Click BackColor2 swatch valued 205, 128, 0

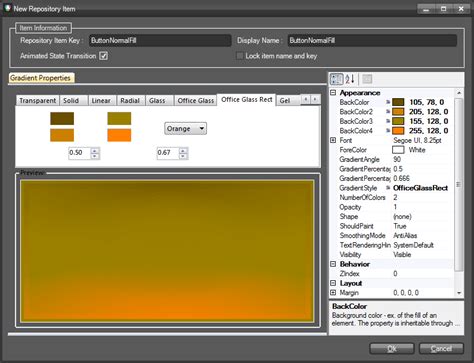[398, 112]
